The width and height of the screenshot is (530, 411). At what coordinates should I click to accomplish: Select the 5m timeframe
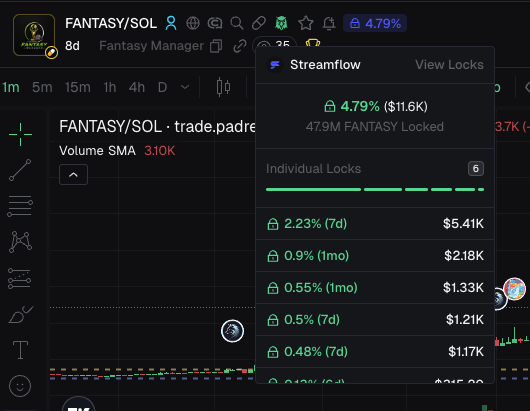(42, 88)
